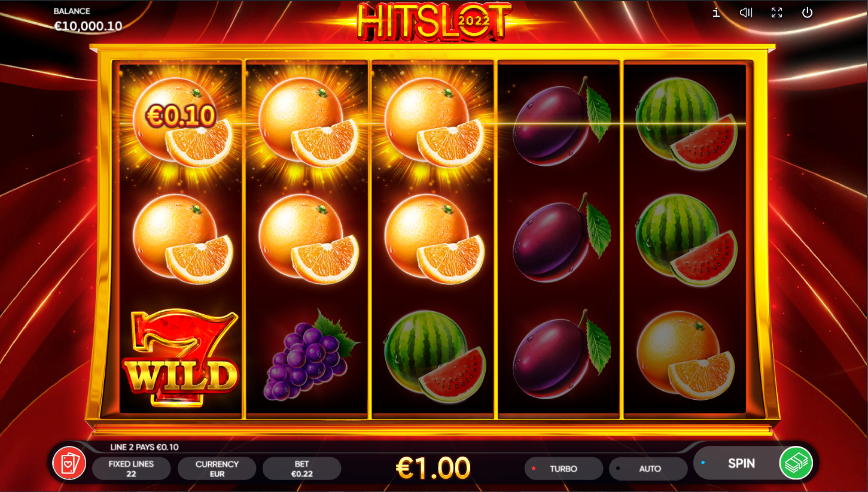Open the red card gamble icon
This screenshot has width=868, height=492.
coord(69,463)
